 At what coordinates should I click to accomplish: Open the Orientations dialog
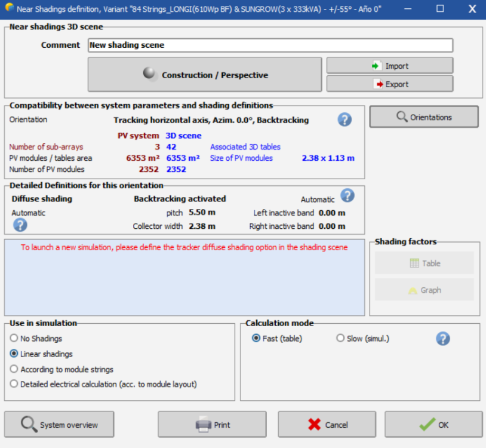click(423, 117)
